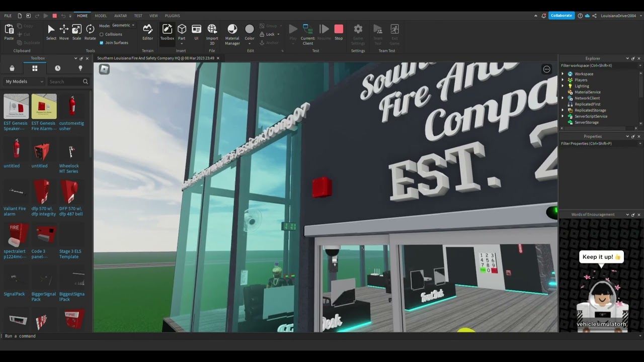Click the red stop square in quick access bar
Viewport: 644px width, 362px height.
55,16
